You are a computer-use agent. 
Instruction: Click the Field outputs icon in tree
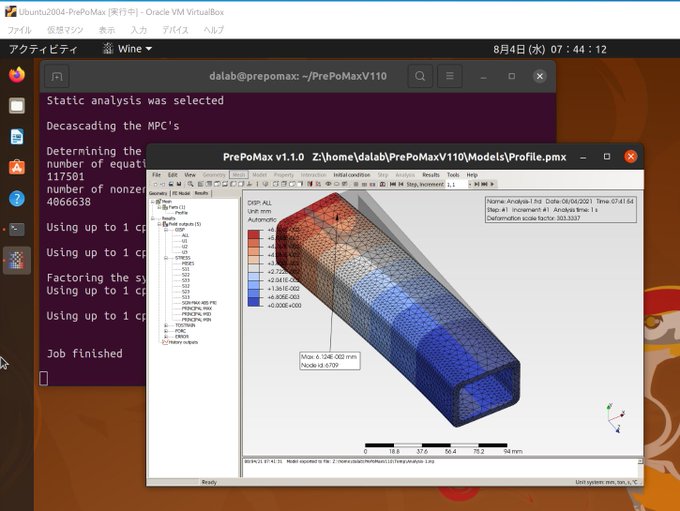[165, 224]
